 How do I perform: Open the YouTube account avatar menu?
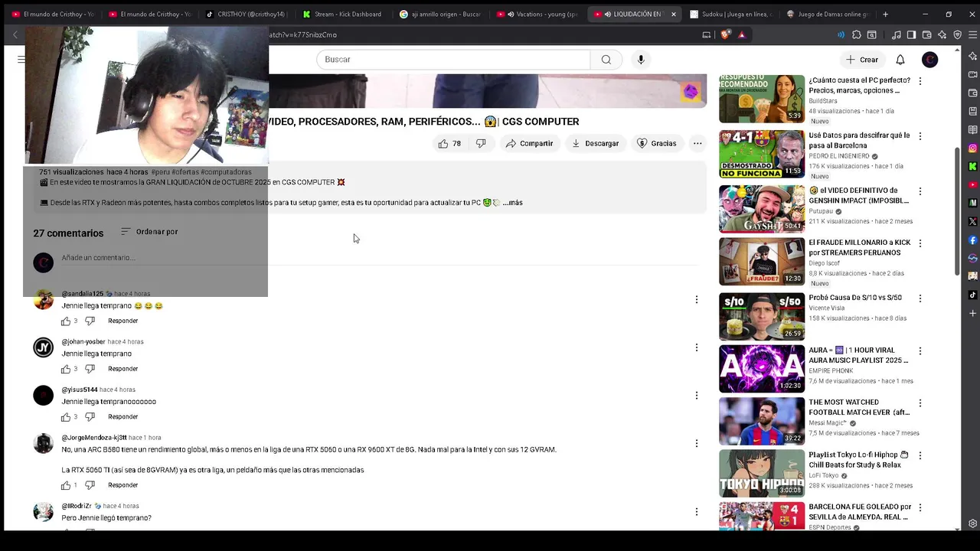929,60
